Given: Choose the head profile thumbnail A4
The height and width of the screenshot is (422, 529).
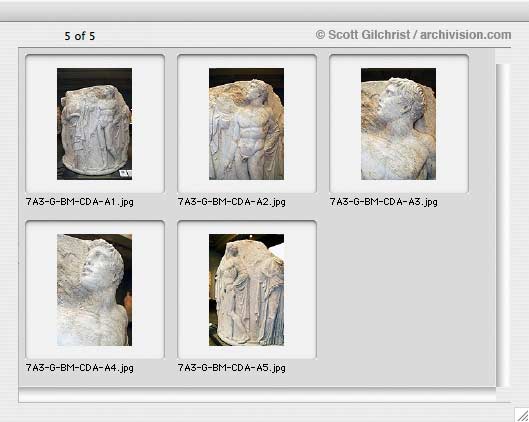Looking at the screenshot, I should coord(94,290).
